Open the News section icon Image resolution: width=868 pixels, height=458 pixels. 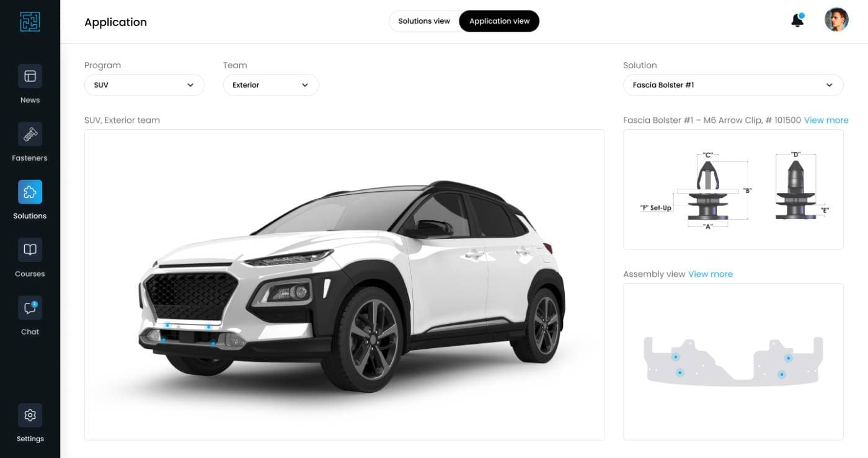tap(30, 76)
